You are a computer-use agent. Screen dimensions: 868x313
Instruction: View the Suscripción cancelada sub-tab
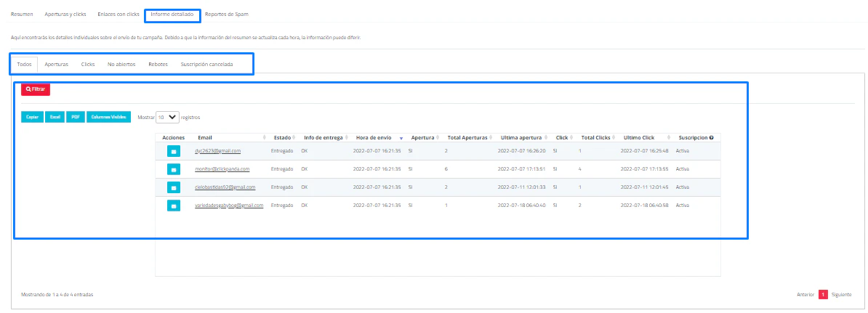click(207, 64)
